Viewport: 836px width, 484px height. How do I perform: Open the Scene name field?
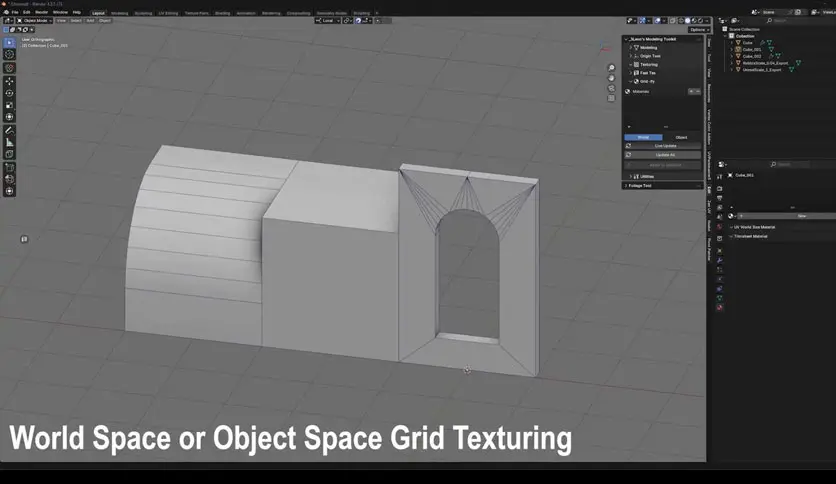click(x=776, y=12)
